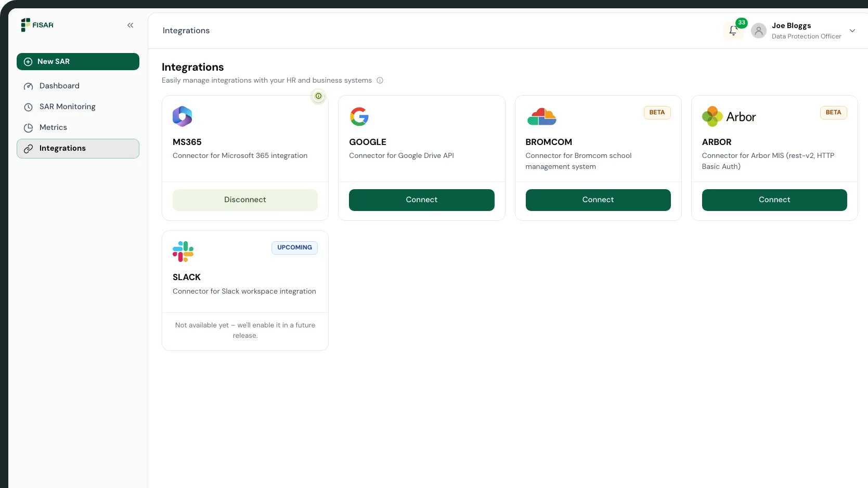Click the FISAR logo
The width and height of the screenshot is (868, 488).
pyautogui.click(x=37, y=25)
